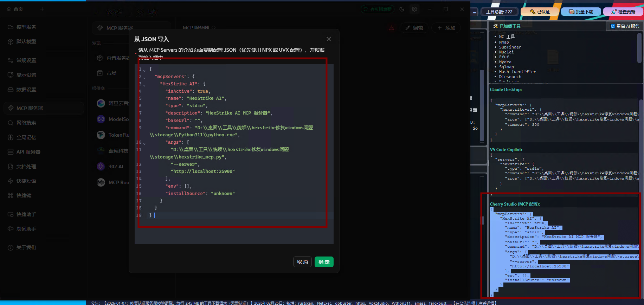Open settings gear icon in title bar

(x=414, y=9)
